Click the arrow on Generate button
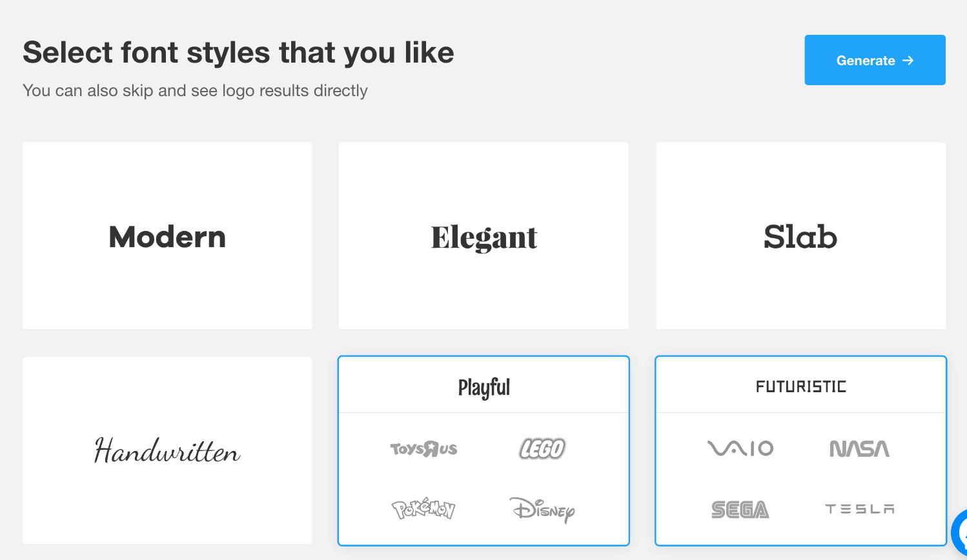The height and width of the screenshot is (560, 967). 908,60
